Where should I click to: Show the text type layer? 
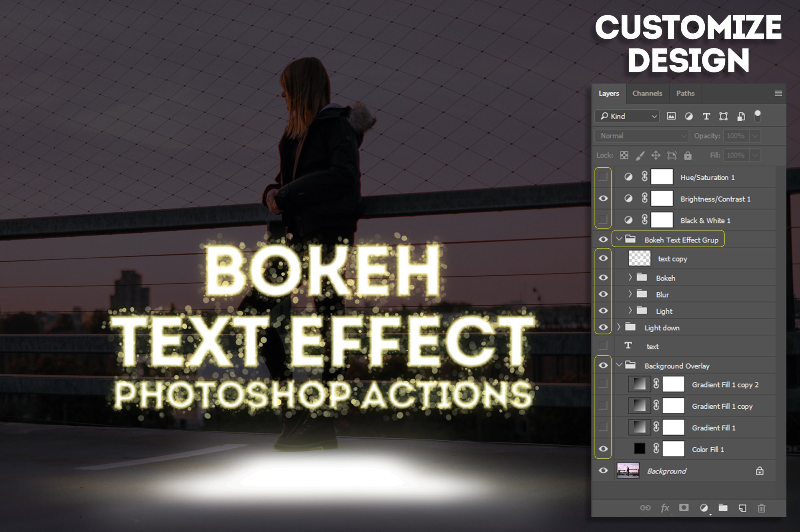pyautogui.click(x=603, y=345)
